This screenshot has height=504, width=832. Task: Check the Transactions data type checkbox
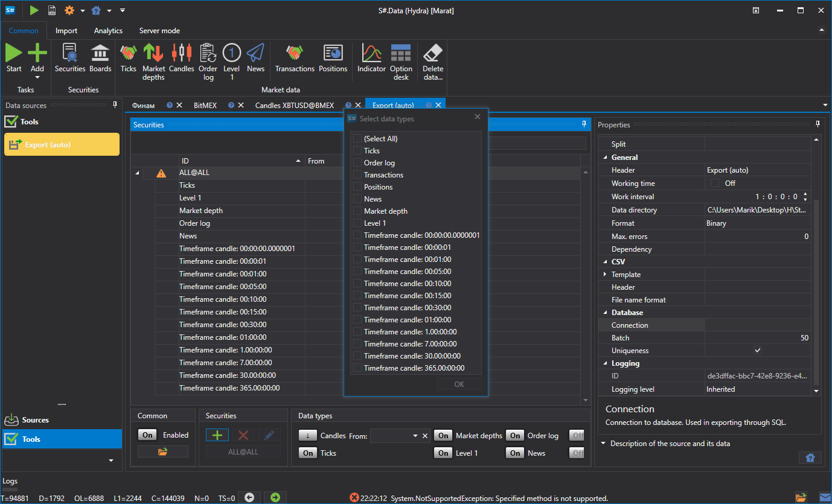(x=357, y=175)
